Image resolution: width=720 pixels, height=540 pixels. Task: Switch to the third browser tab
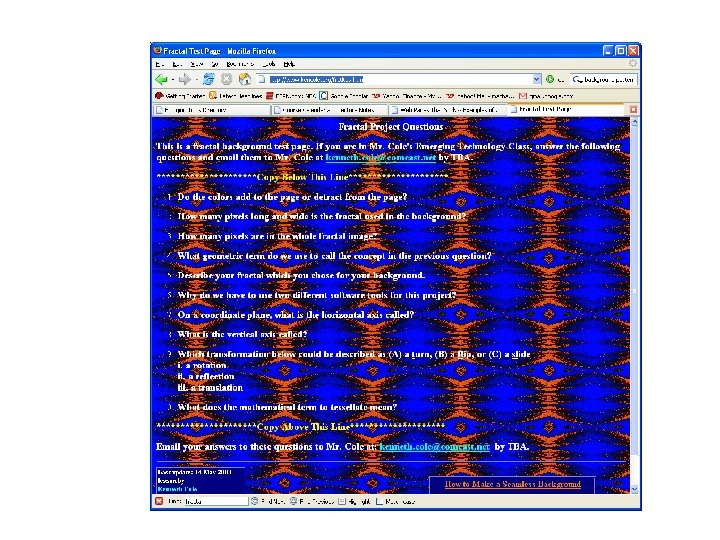coord(446,110)
